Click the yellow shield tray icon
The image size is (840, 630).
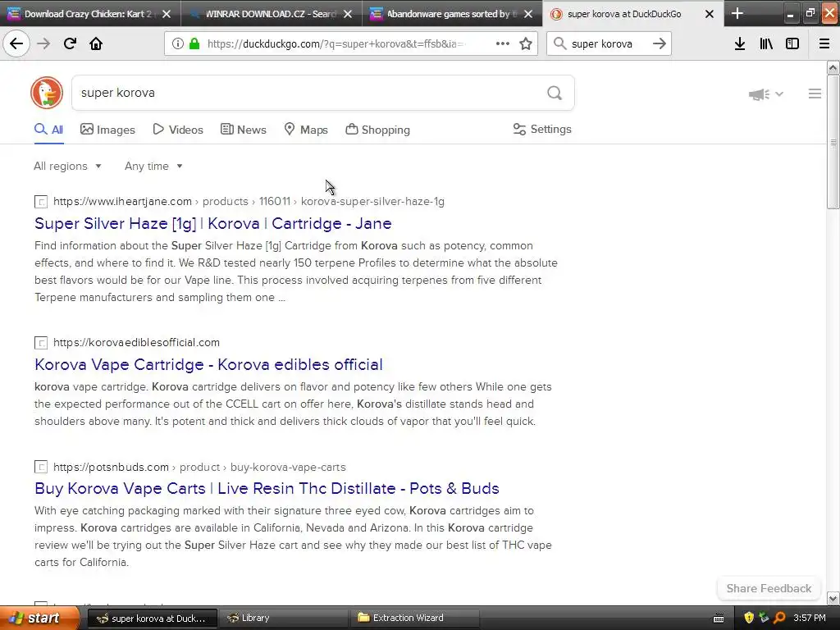(x=749, y=618)
